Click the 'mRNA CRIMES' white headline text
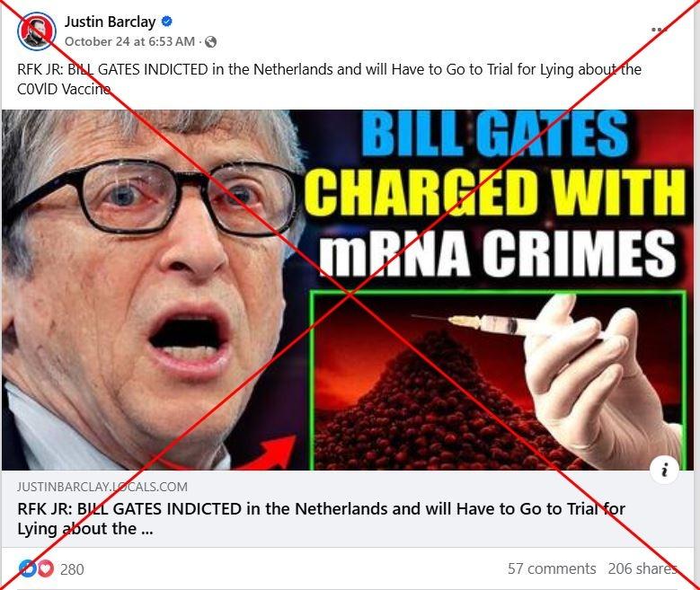Image resolution: width=700 pixels, height=590 pixels. 496,252
